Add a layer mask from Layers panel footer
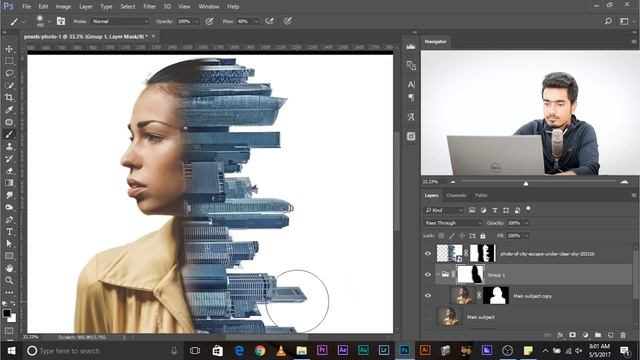The width and height of the screenshot is (640, 360). (x=573, y=335)
